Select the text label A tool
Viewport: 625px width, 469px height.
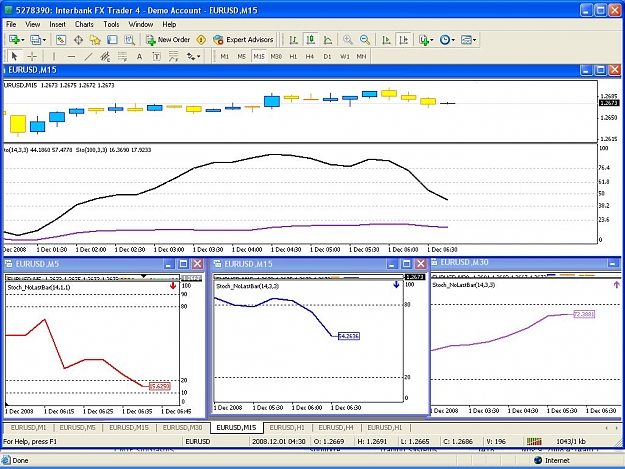coord(139,57)
